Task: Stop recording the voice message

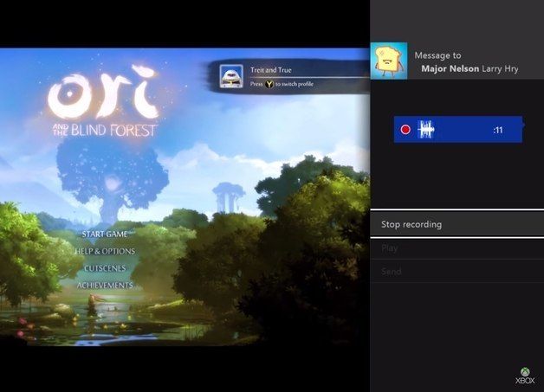Action: 411,224
